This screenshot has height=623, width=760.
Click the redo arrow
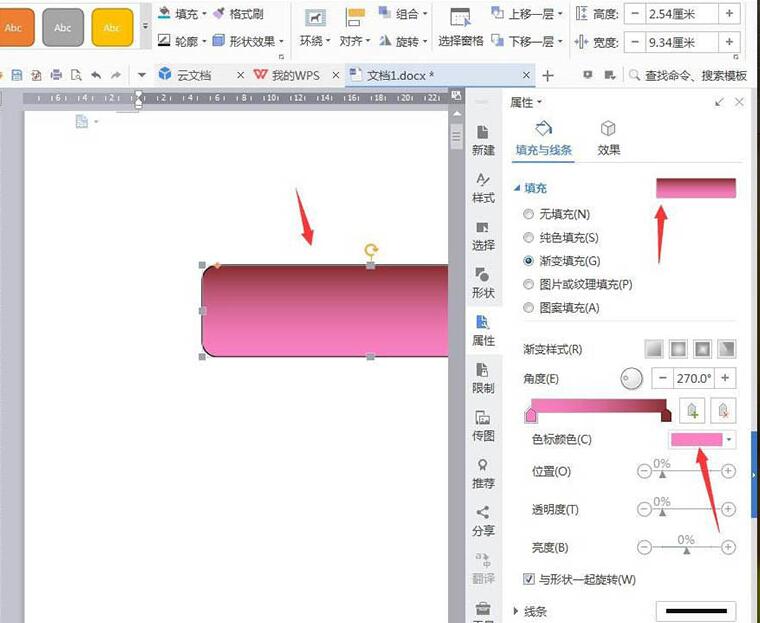(x=116, y=75)
